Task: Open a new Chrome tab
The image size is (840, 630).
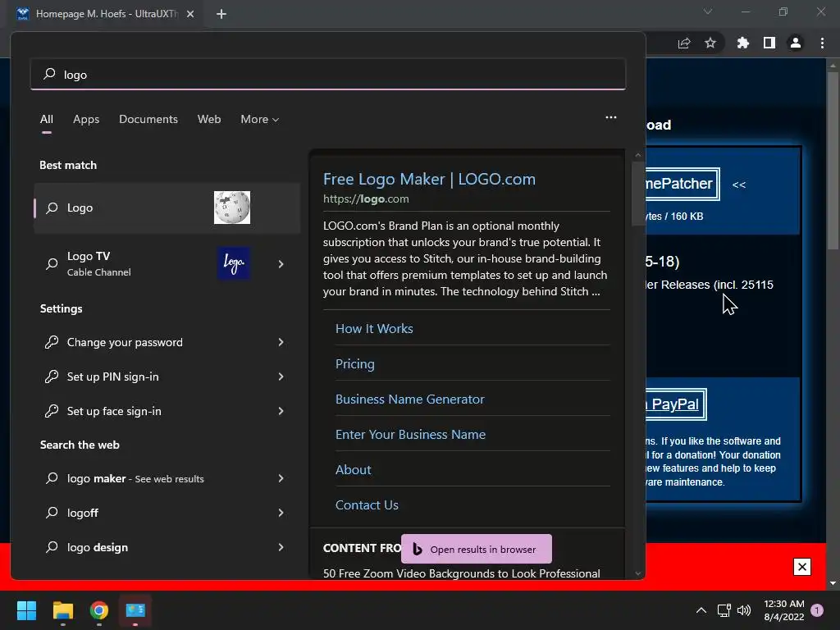Action: click(221, 14)
